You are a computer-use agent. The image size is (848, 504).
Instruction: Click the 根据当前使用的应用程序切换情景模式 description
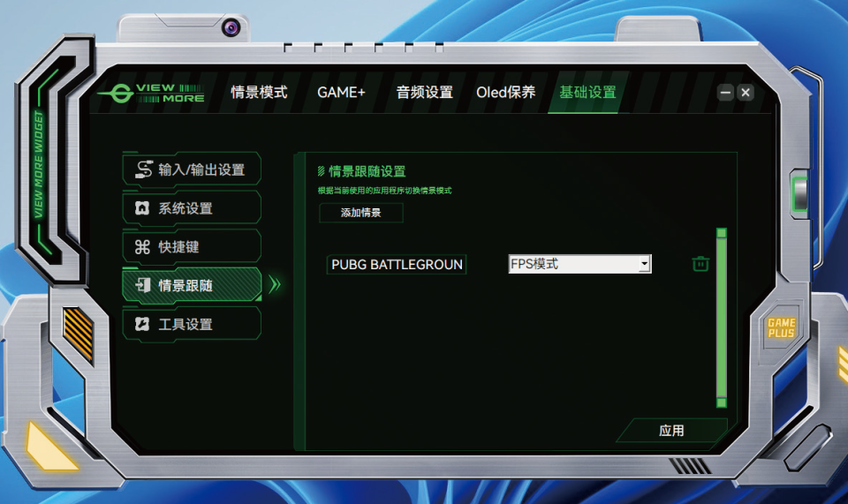coord(384,191)
